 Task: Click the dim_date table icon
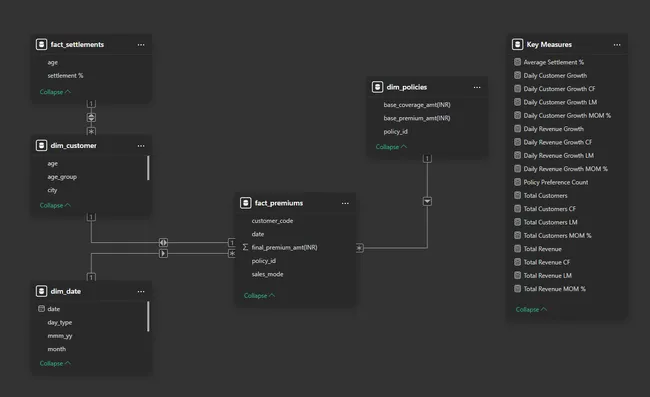(x=41, y=291)
